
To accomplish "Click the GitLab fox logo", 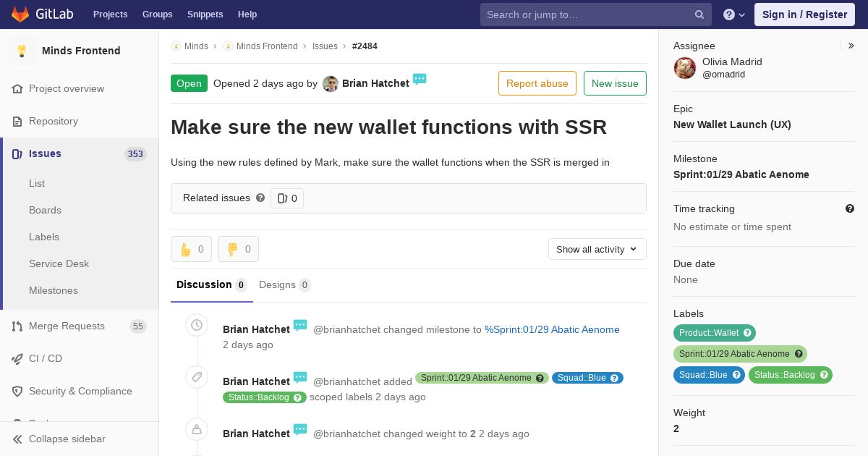I will 20,14.
